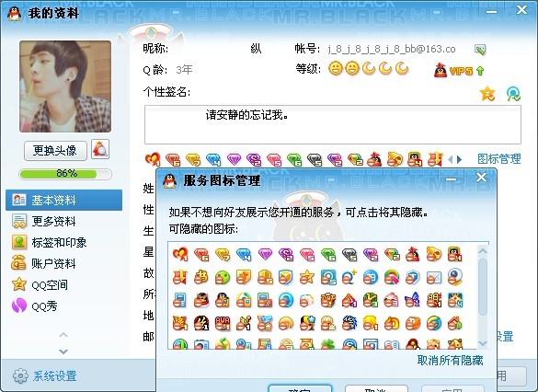The width and height of the screenshot is (538, 392).
Task: Click the 取消所有隐藏 link
Action: 450,360
